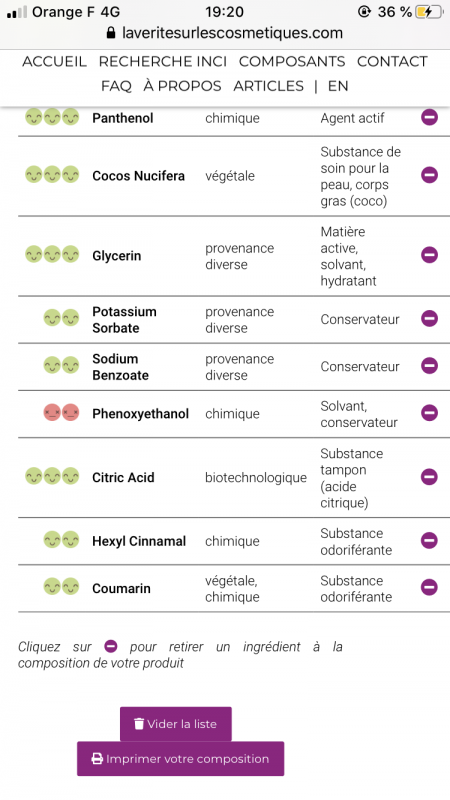Open the ACCUEIL menu item
The image size is (450, 800).
click(54, 61)
